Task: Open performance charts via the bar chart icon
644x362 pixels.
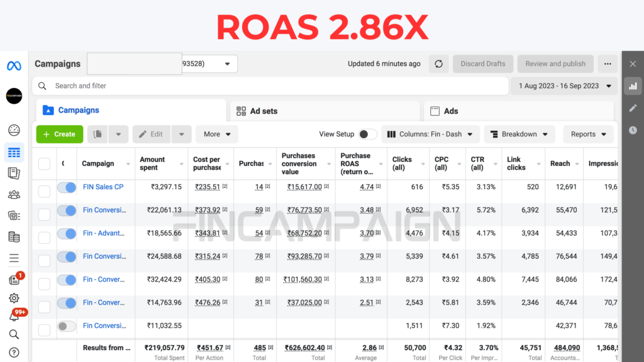Action: 633,85
